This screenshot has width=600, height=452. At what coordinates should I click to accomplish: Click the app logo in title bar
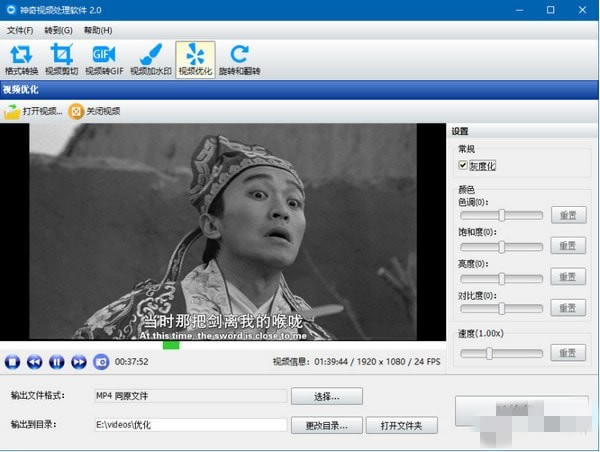click(x=11, y=10)
